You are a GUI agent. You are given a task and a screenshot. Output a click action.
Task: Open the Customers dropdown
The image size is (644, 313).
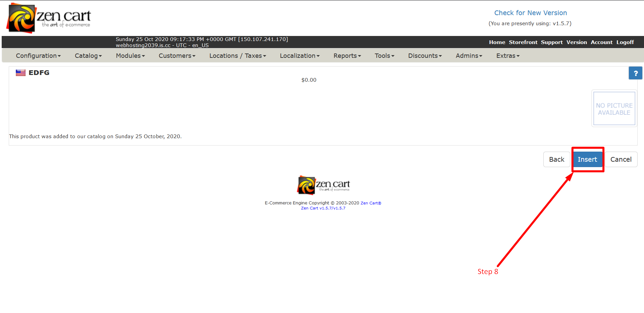(x=177, y=56)
